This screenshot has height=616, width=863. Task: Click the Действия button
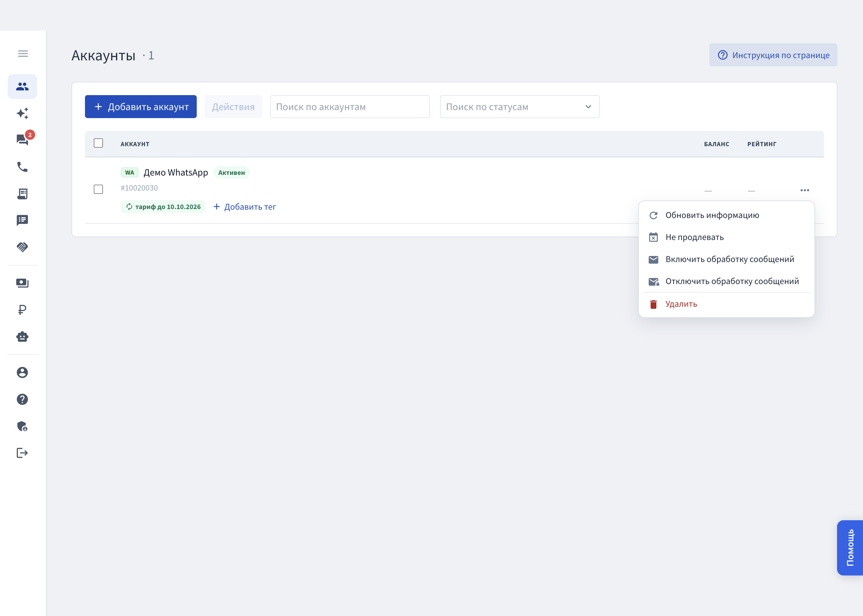(x=233, y=107)
